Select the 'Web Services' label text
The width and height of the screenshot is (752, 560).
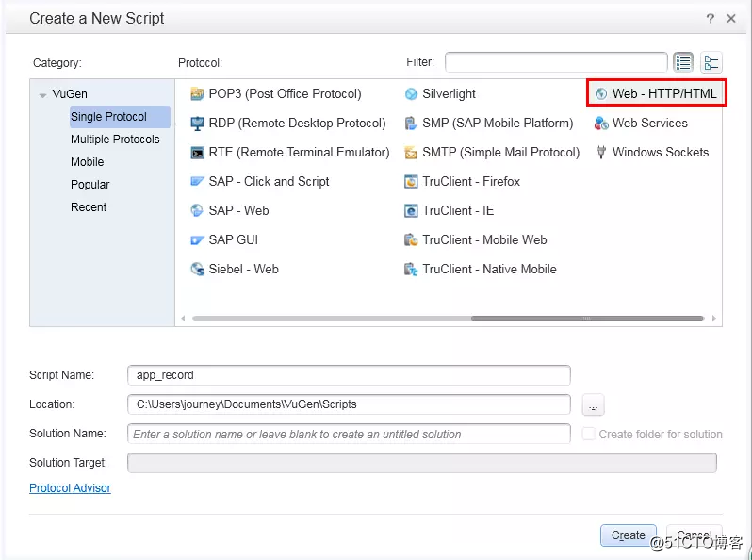(x=650, y=123)
